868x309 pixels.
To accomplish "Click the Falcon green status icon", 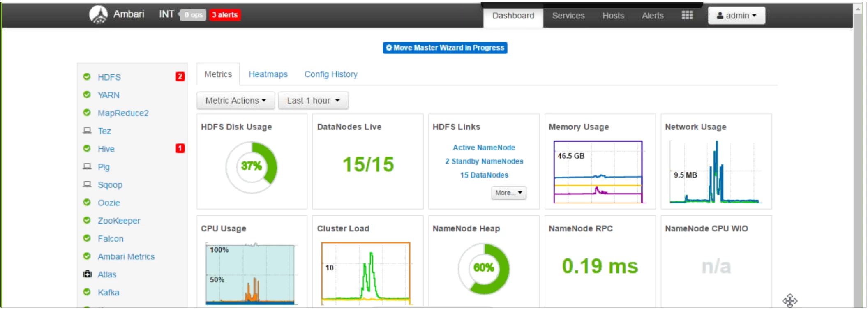I will [x=87, y=238].
